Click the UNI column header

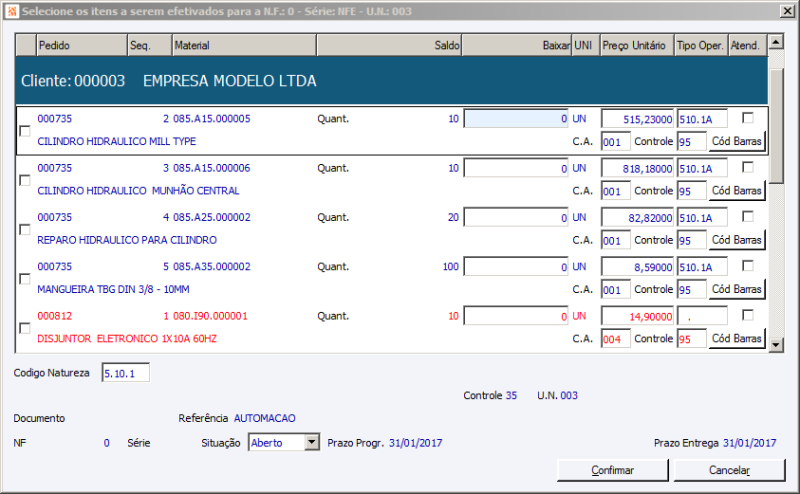click(585, 45)
